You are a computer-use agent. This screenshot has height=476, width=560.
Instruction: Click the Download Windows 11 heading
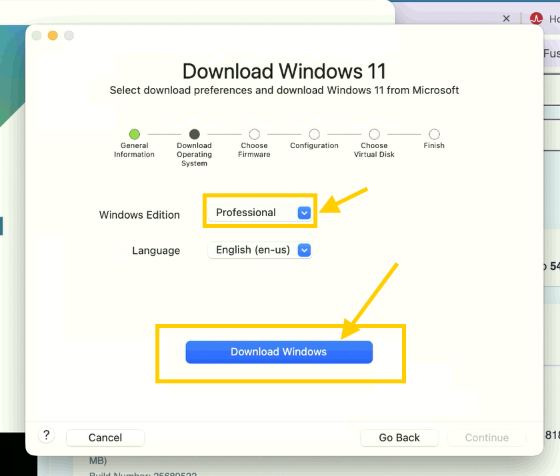(284, 71)
